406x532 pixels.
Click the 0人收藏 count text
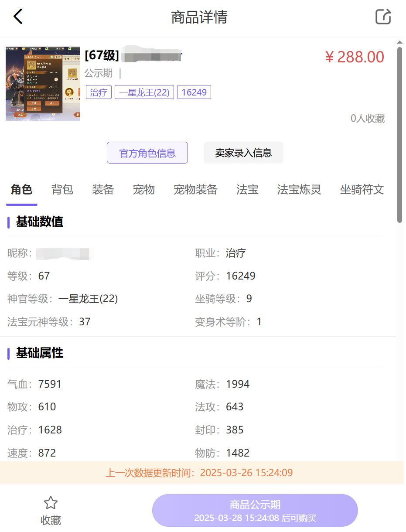click(x=368, y=118)
